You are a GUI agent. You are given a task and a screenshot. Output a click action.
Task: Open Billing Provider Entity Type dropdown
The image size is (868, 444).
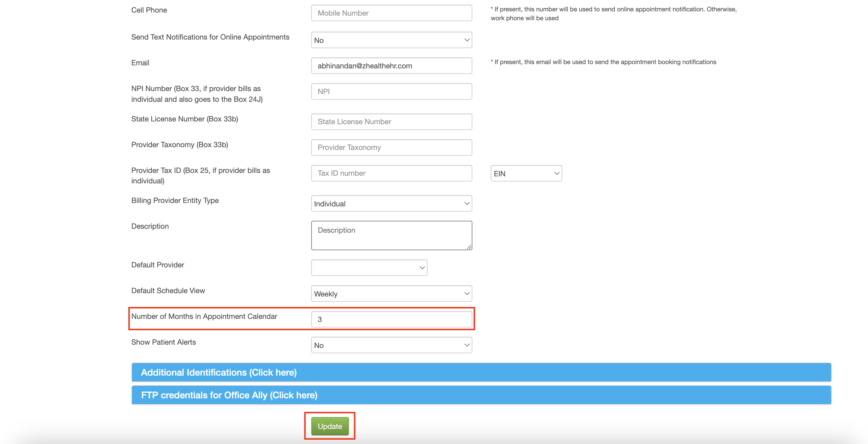click(x=392, y=204)
